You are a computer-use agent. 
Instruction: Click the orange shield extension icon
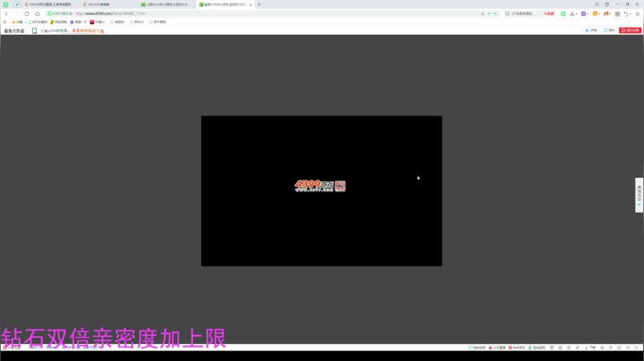click(595, 13)
